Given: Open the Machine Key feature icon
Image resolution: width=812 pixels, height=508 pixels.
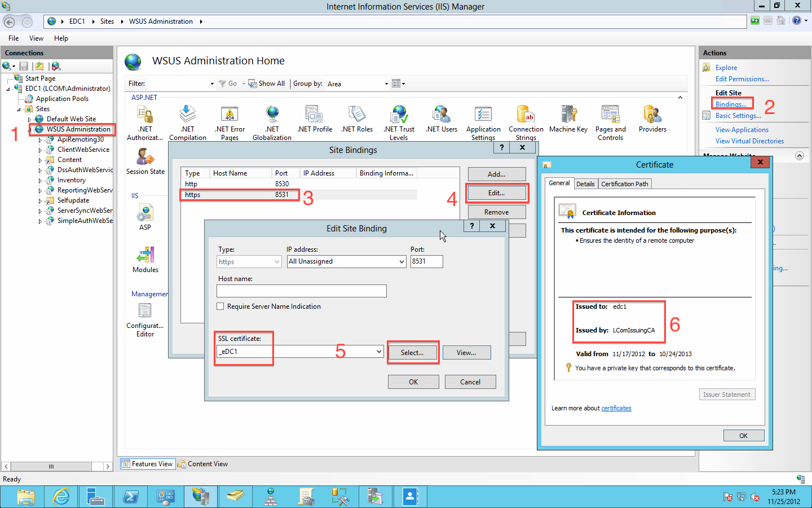Looking at the screenshot, I should pos(568,115).
